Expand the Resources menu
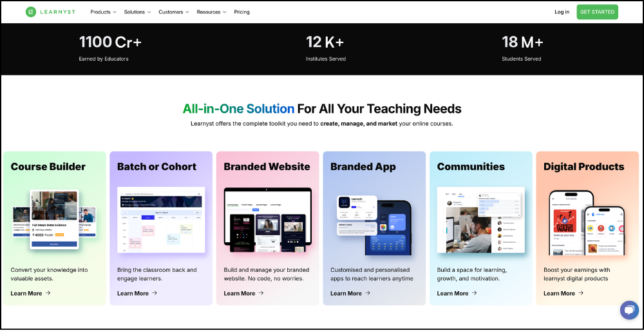The height and width of the screenshot is (333, 644). point(211,12)
